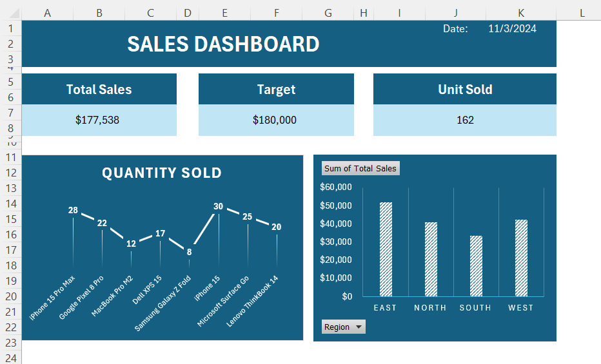Click the date value 11/3/2024
The width and height of the screenshot is (601, 364).
(512, 28)
